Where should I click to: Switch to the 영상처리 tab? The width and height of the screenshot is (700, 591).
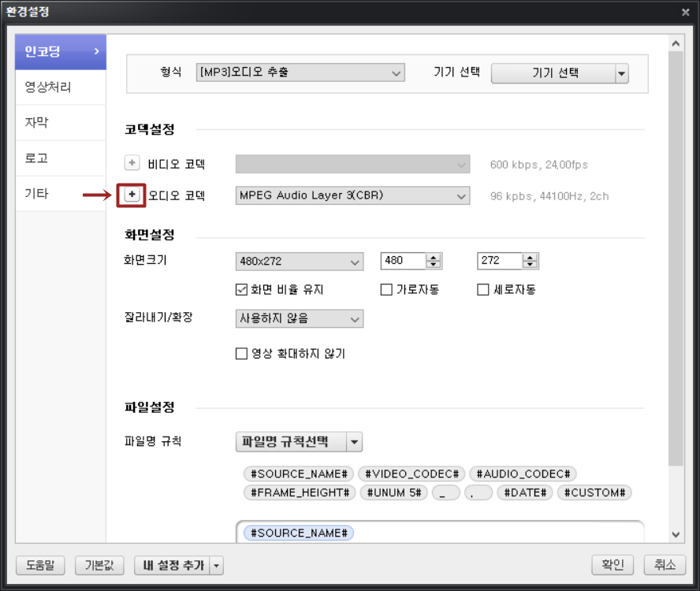pyautogui.click(x=61, y=87)
